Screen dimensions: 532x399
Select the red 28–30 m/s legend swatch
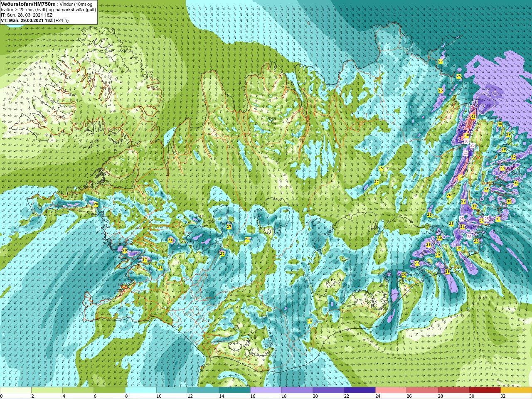453,390
